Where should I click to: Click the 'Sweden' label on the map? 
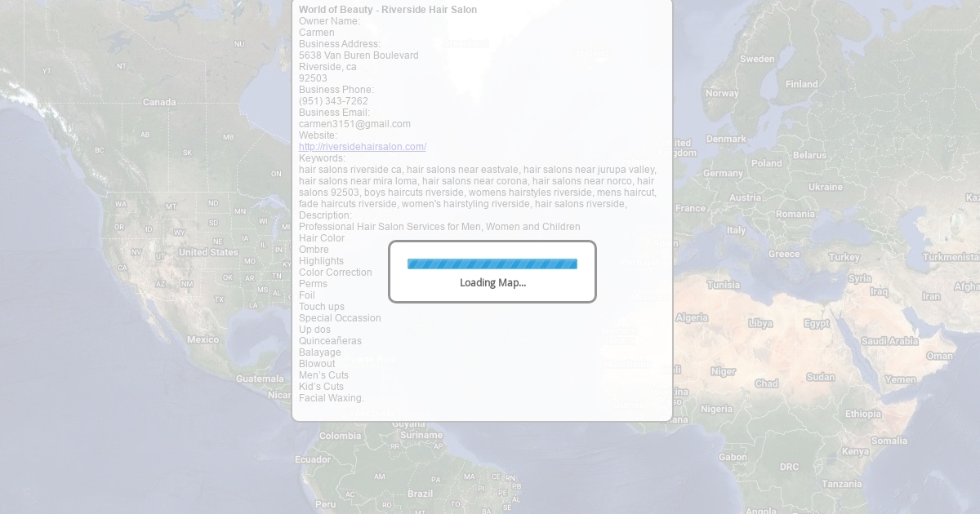[757, 59]
